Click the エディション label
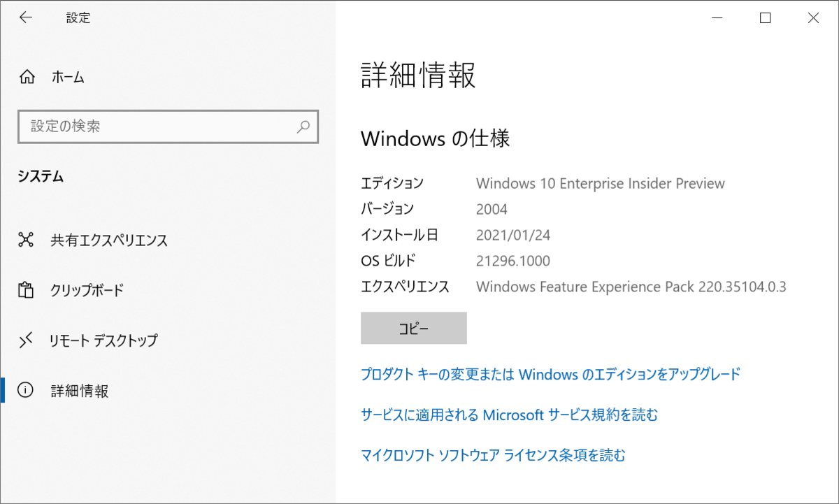839x504 pixels. point(392,183)
